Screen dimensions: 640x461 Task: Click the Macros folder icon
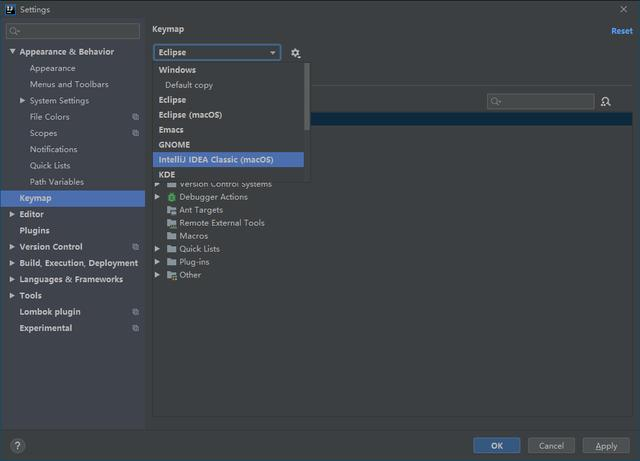[172, 236]
